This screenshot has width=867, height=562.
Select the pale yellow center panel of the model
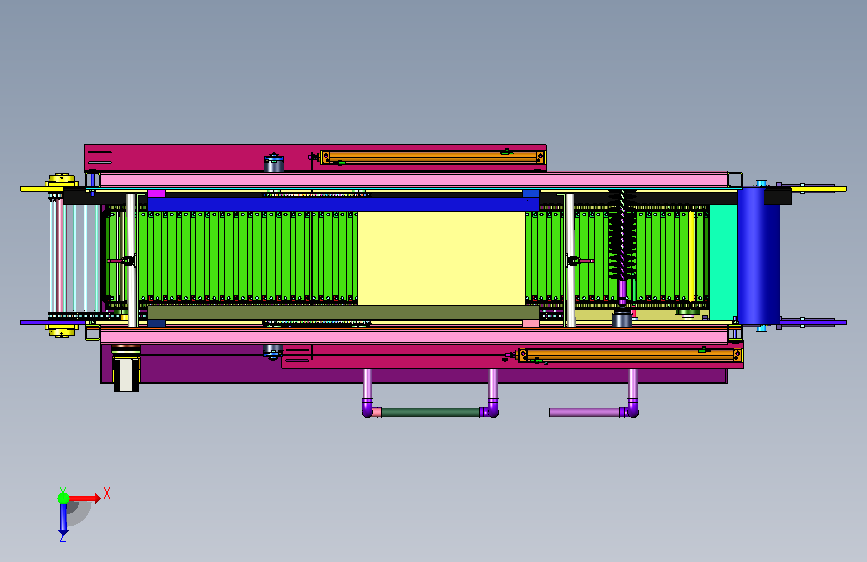pos(441,258)
